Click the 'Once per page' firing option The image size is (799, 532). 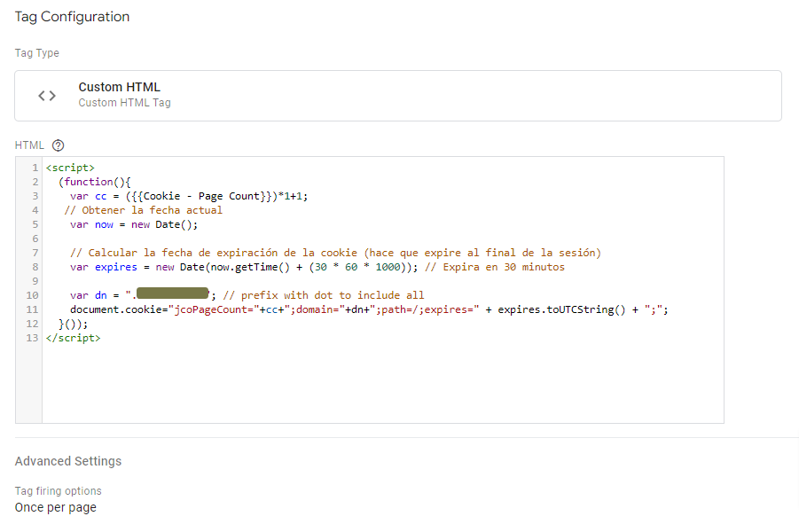click(56, 507)
